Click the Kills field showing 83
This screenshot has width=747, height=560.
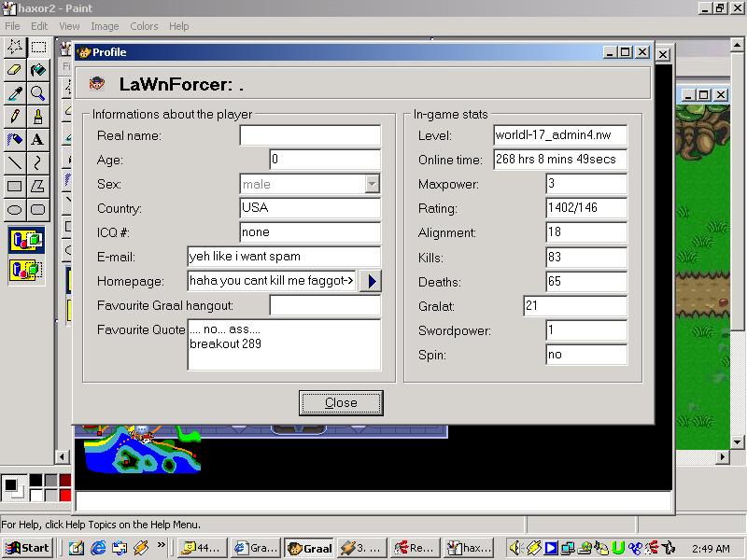(x=586, y=258)
